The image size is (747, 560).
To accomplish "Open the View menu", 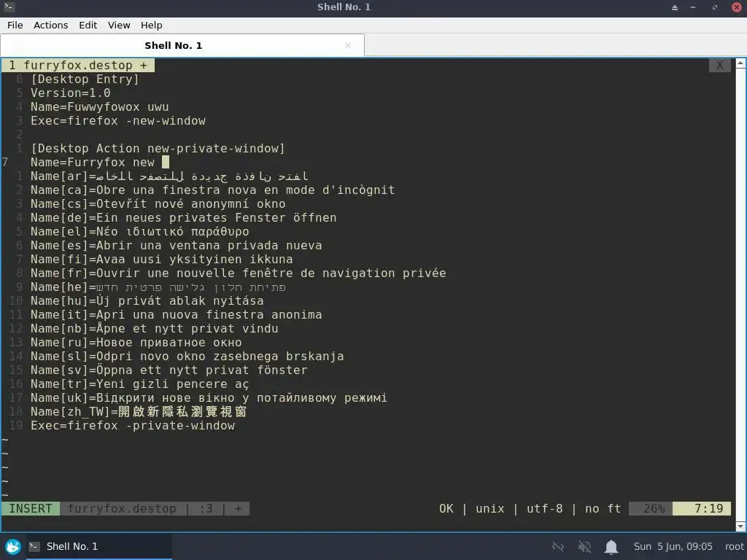I will [119, 26].
